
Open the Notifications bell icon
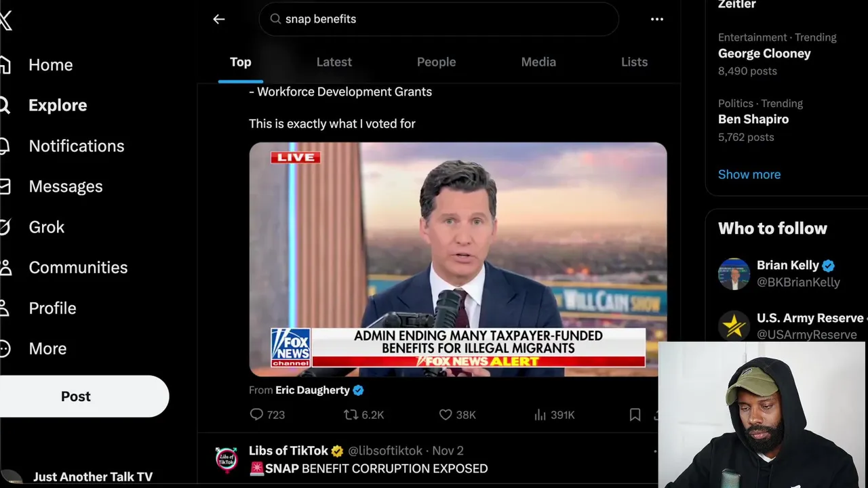pyautogui.click(x=5, y=146)
